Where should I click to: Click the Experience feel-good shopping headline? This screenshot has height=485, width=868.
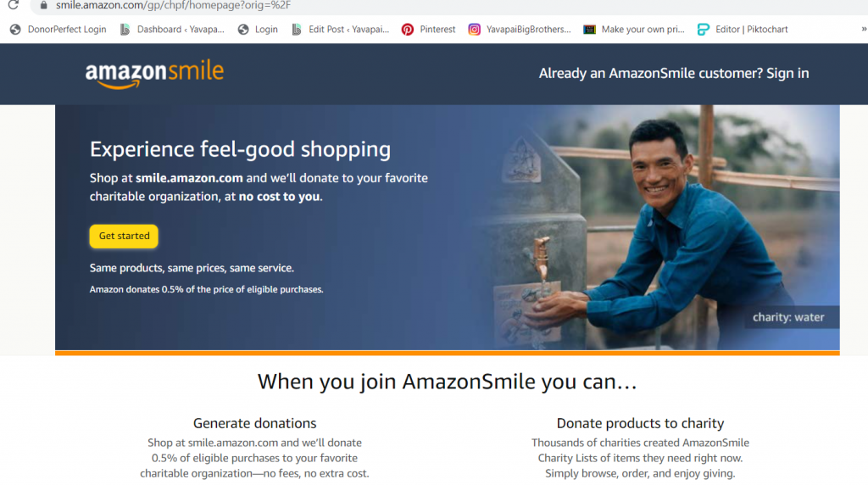(240, 149)
